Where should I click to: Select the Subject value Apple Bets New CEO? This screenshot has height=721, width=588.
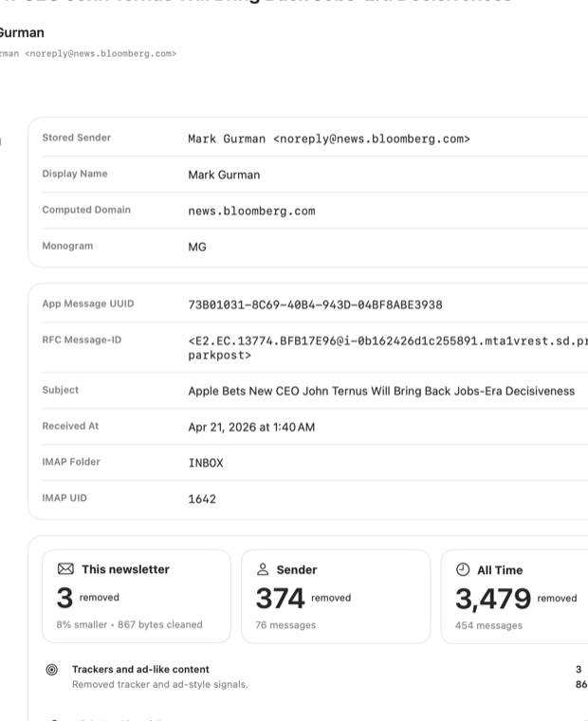[x=381, y=391]
